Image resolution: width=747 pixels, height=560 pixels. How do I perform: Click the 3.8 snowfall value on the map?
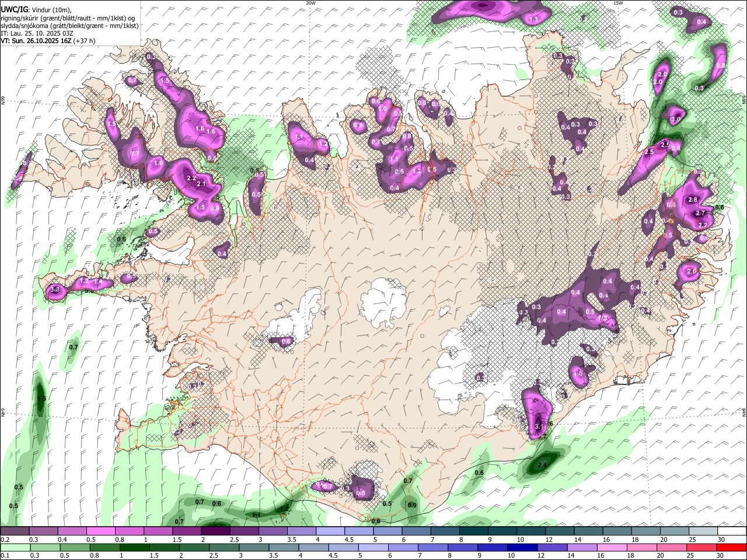[x=55, y=289]
